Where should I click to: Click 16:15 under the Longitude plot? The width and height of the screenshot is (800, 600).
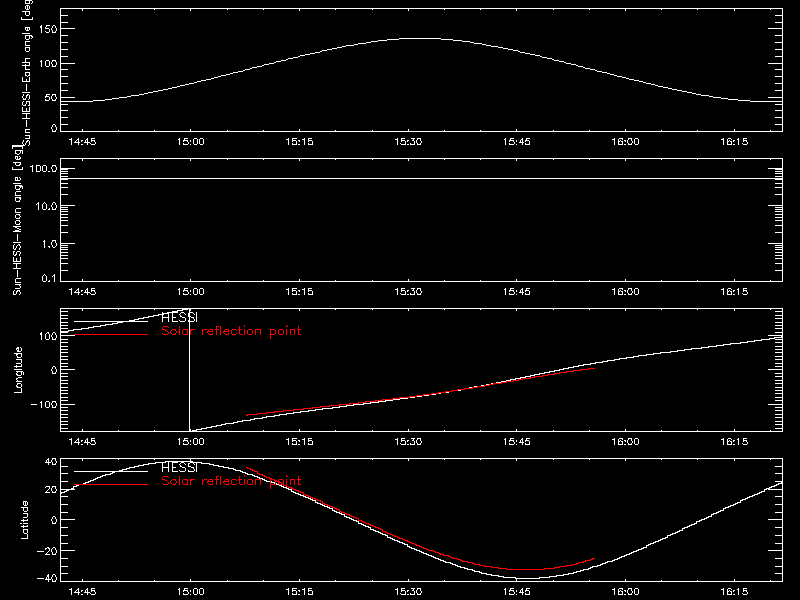[734, 442]
